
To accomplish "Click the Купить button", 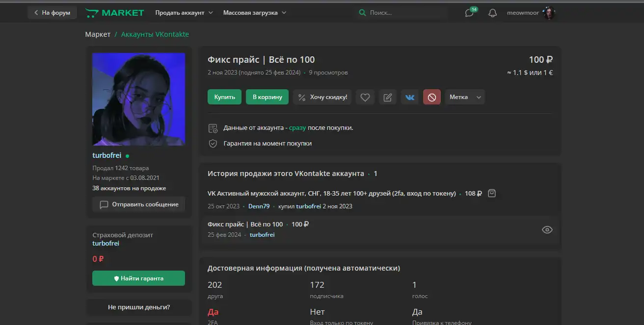I will pos(224,97).
